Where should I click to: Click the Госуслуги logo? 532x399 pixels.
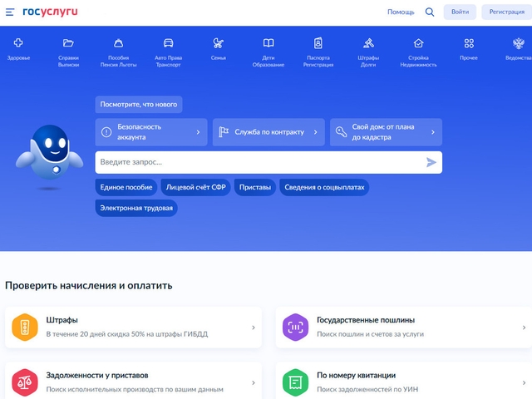pyautogui.click(x=50, y=12)
